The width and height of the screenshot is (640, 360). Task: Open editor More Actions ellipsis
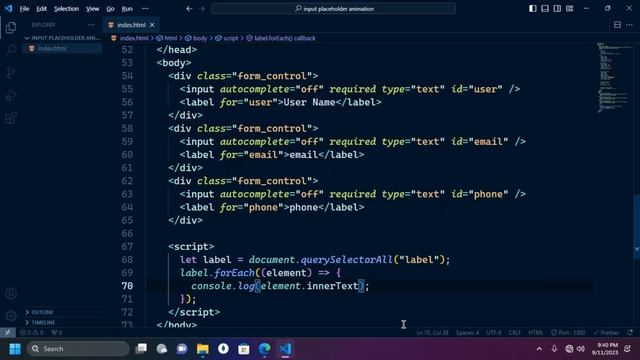click(x=630, y=25)
